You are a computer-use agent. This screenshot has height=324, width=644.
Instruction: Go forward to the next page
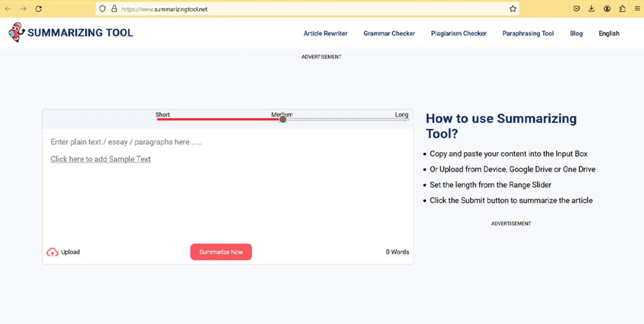click(23, 9)
